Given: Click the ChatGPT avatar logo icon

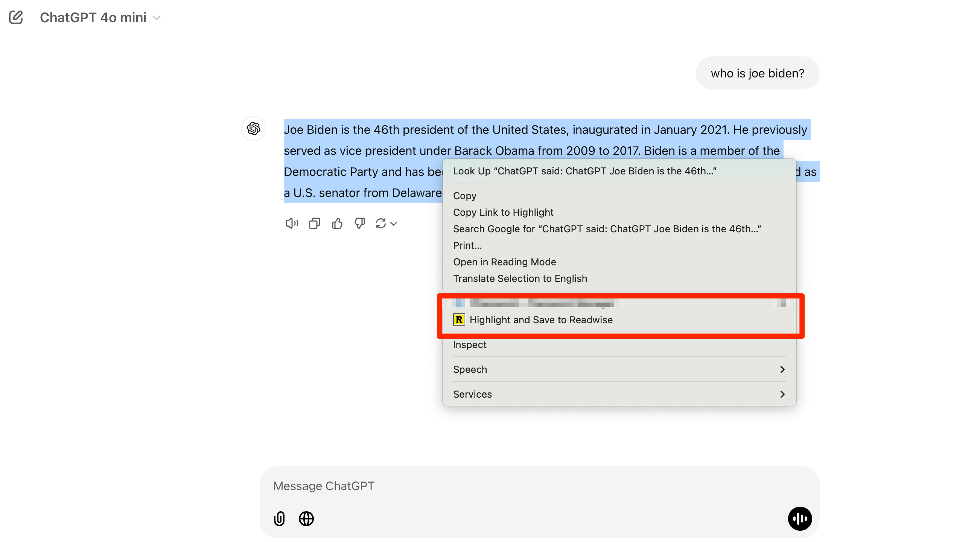Looking at the screenshot, I should point(254,129).
